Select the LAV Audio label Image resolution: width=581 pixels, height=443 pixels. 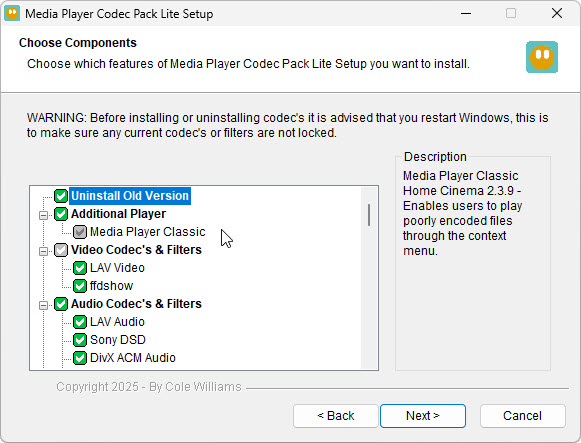coord(117,322)
